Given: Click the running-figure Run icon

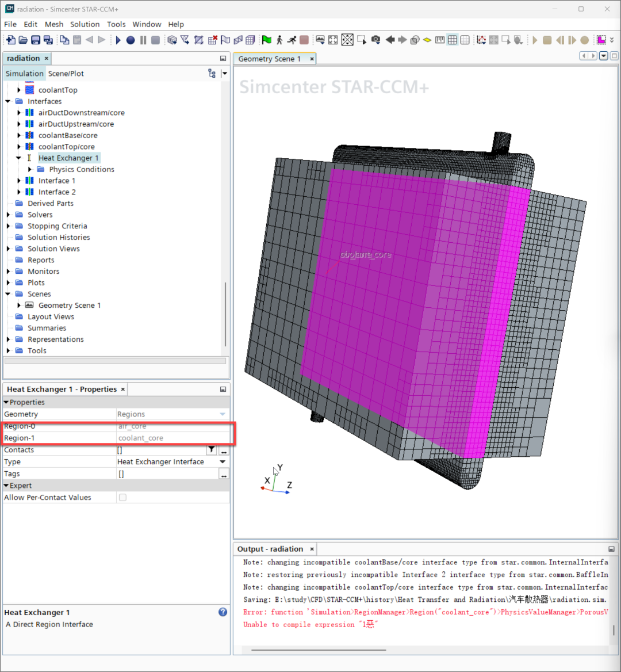Looking at the screenshot, I should [x=292, y=40].
